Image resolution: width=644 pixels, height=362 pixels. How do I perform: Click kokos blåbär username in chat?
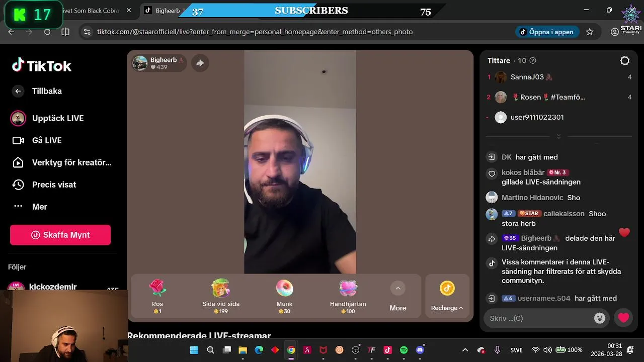(x=523, y=172)
